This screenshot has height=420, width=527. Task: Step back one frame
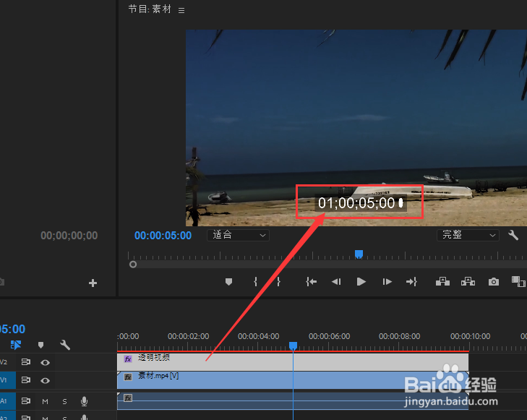(x=336, y=282)
